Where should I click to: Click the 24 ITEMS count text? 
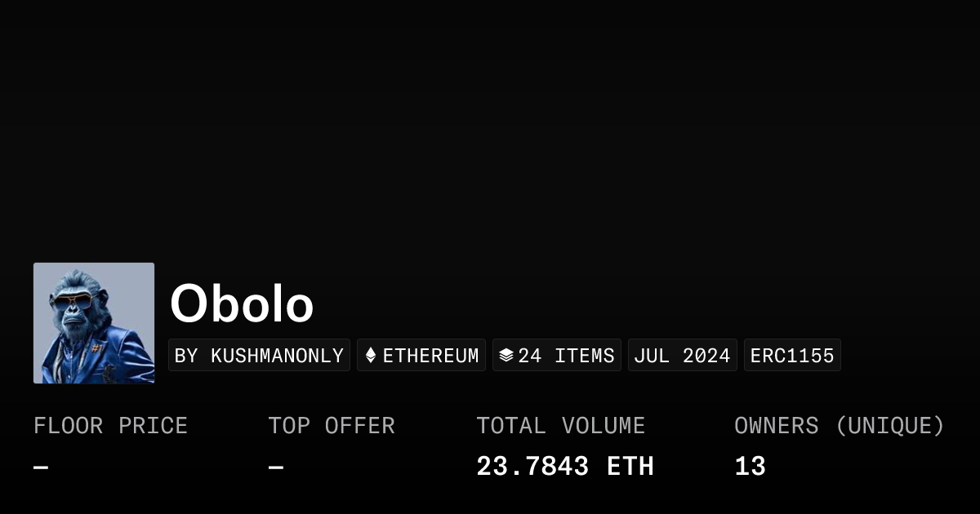coord(566,356)
